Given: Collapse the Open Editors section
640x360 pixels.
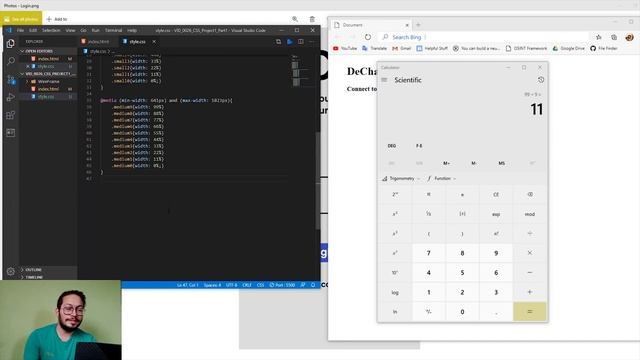Looking at the screenshot, I should click(38, 51).
